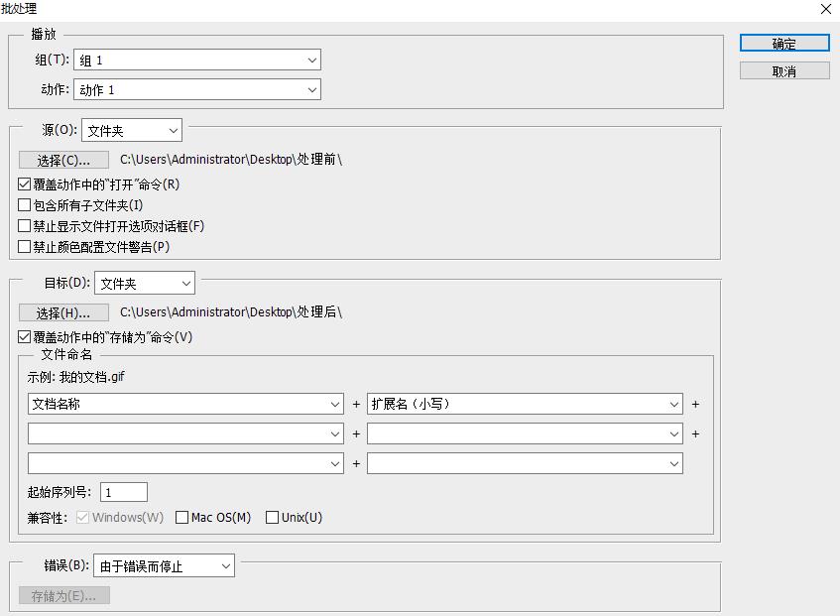840x616 pixels.
Task: Check 禁止颜色配置文件警告(P)
Action: point(24,246)
